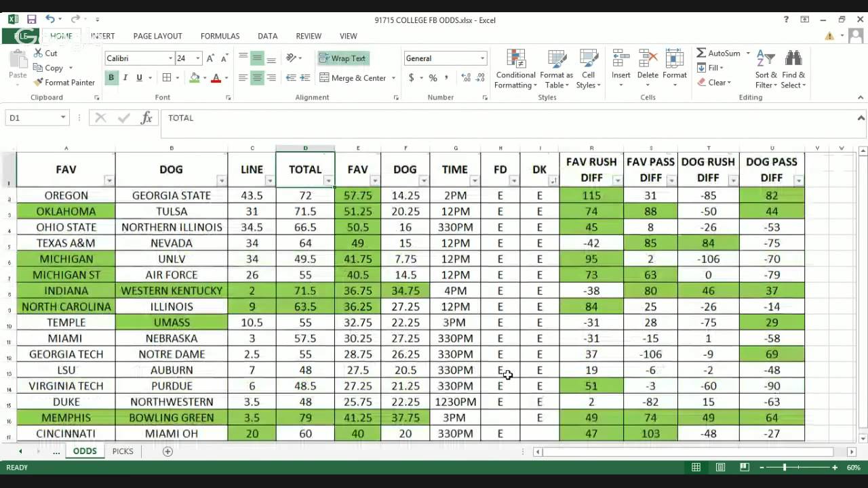Image resolution: width=868 pixels, height=488 pixels.
Task: Open Cell Styles gallery
Action: [x=588, y=69]
